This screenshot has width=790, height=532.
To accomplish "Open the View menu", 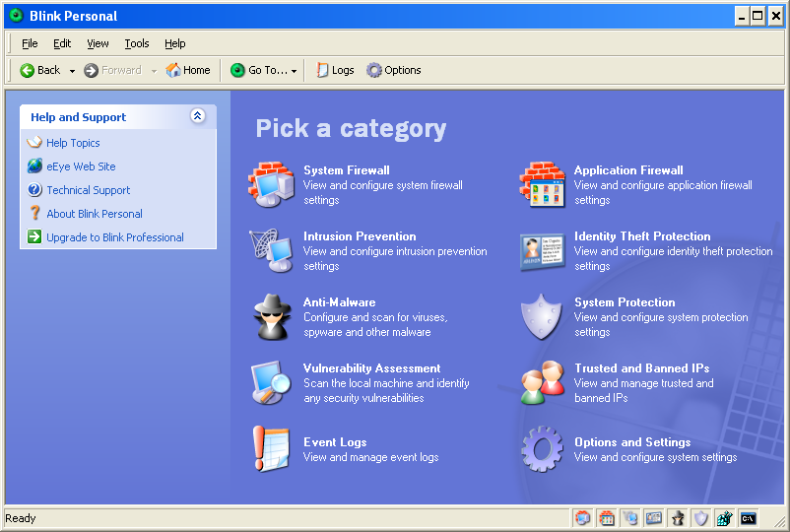I will [x=98, y=43].
